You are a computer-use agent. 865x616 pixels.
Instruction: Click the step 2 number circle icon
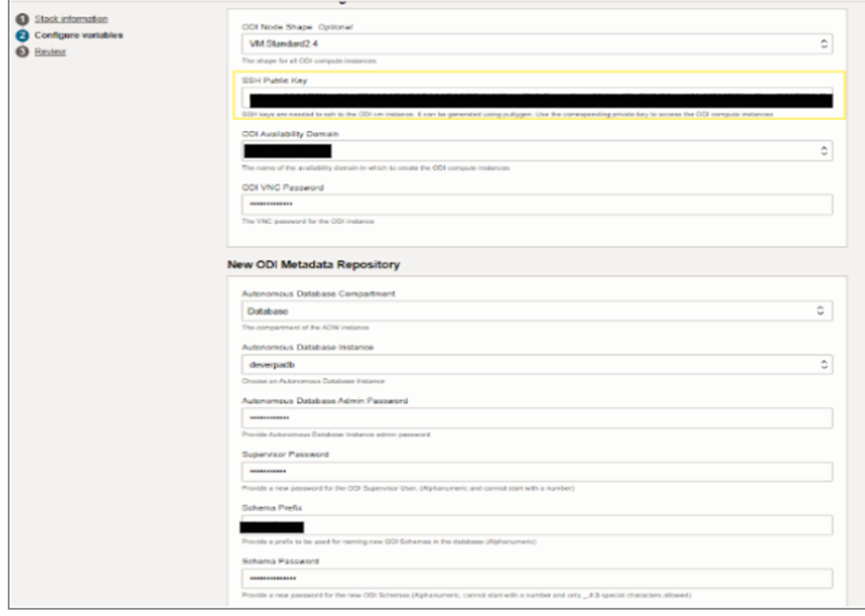pos(22,35)
